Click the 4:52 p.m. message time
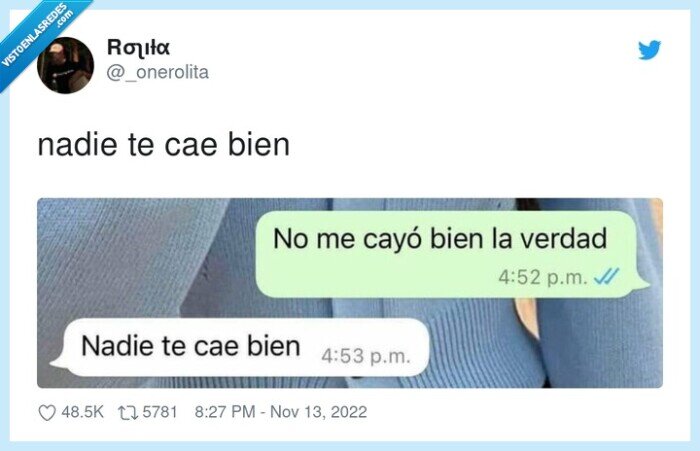Screen dimensions: 700x451 (543, 277)
